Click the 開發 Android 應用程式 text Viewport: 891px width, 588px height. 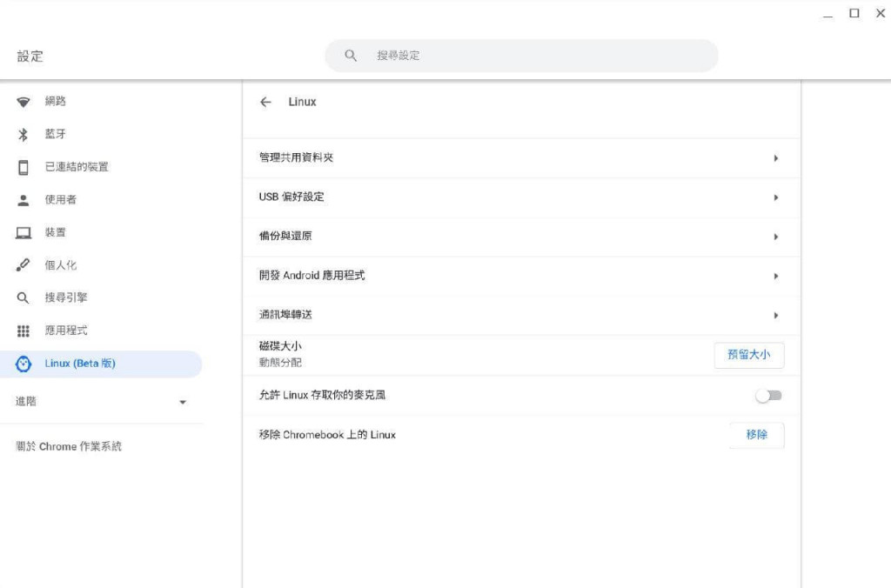point(312,276)
